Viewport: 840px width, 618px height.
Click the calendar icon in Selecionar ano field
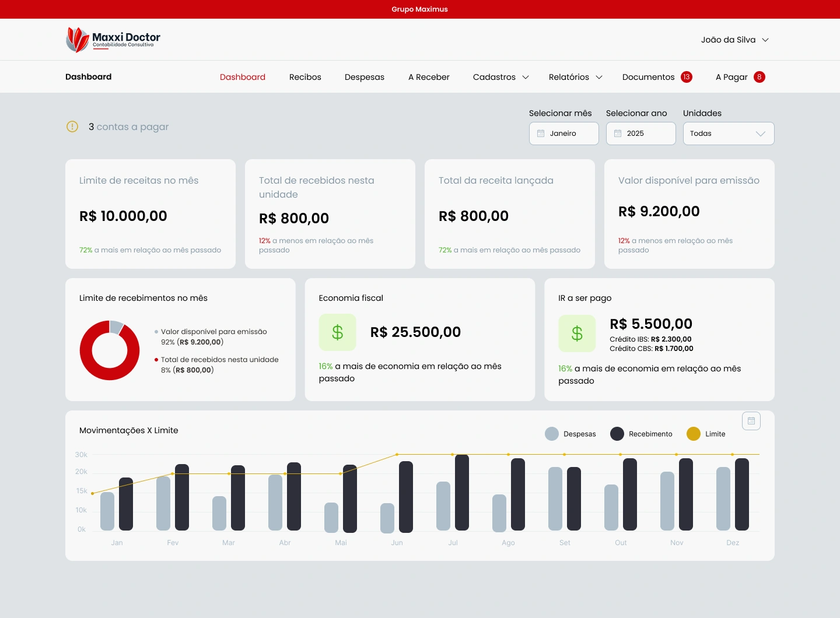pyautogui.click(x=618, y=134)
